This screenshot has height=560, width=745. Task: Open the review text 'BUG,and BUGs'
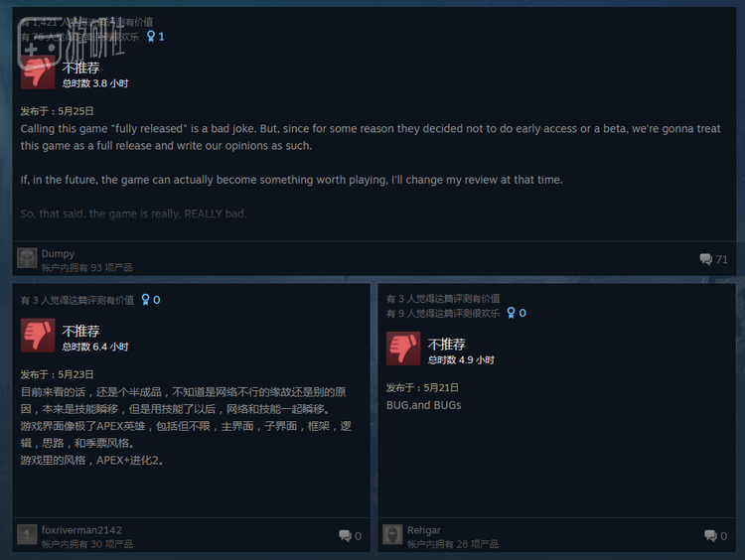(x=424, y=405)
